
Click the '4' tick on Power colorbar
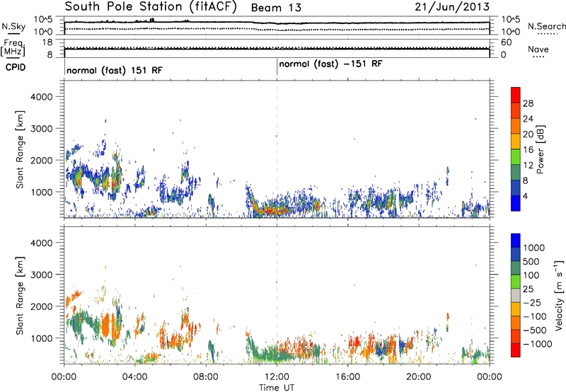526,197
